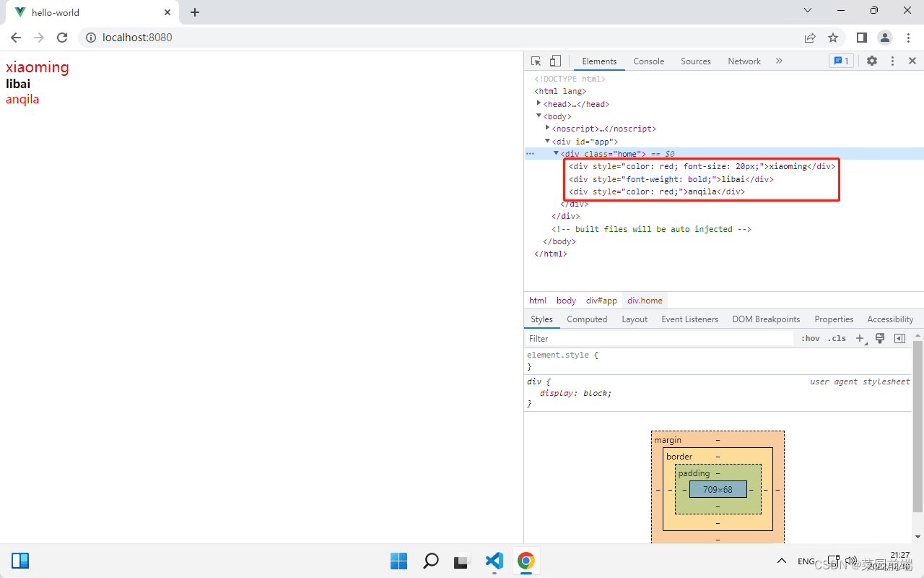
Task: Click the styles pane vertical scrollbar
Action: [918, 426]
